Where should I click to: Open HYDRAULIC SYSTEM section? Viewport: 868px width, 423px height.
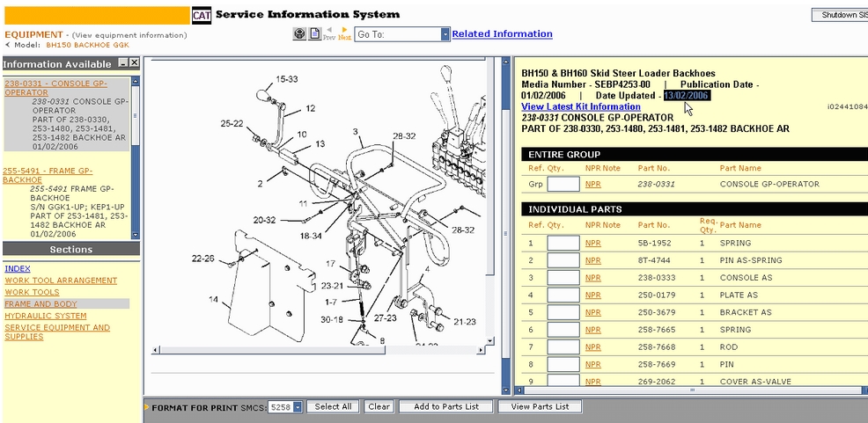[x=46, y=316]
